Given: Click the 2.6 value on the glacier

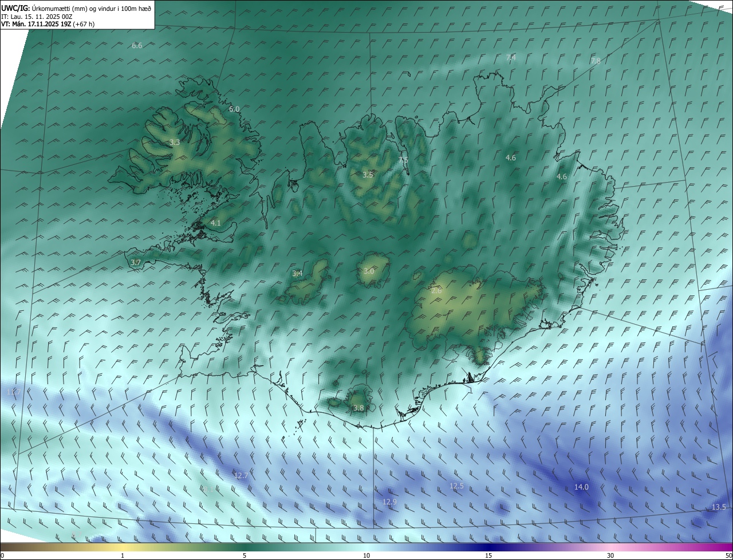Looking at the screenshot, I should tap(436, 291).
